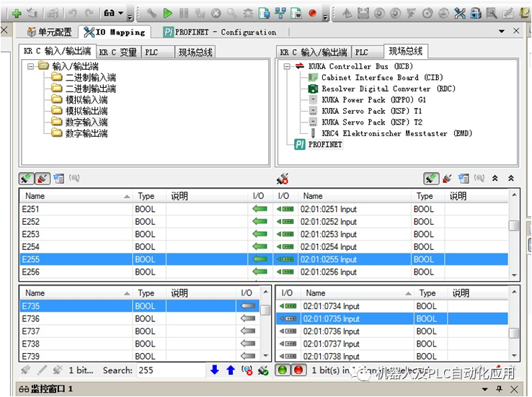Collapse the 输入/输出端 tree node
This screenshot has height=397, width=532.
[x=31, y=66]
